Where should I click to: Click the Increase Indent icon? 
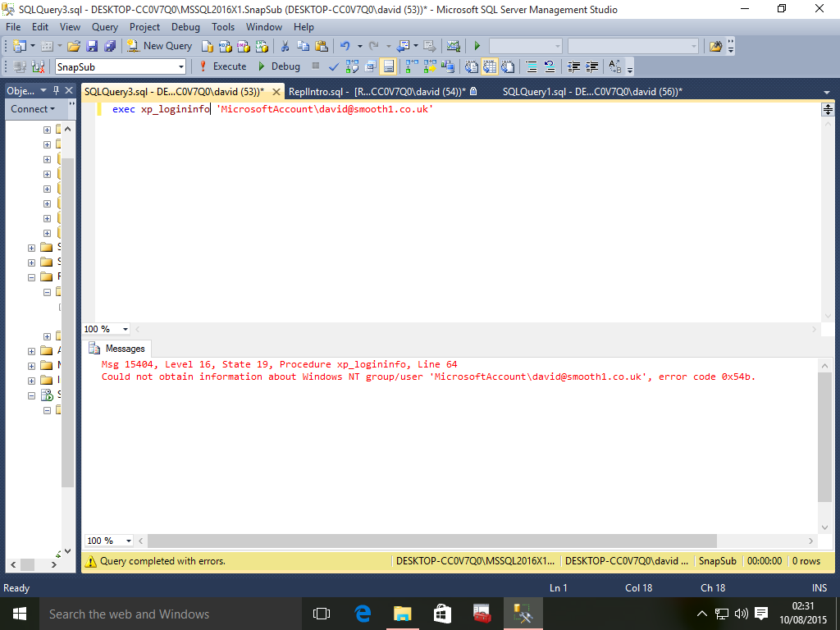[591, 66]
